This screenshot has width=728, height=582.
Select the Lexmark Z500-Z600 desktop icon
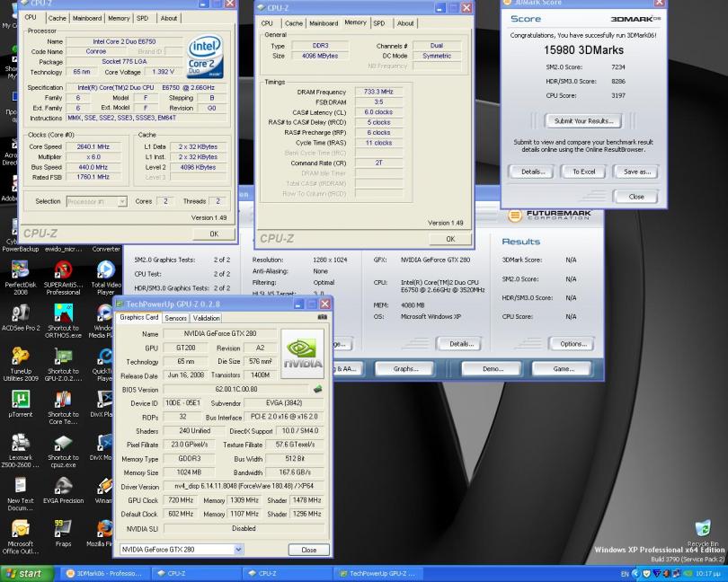coord(21,451)
